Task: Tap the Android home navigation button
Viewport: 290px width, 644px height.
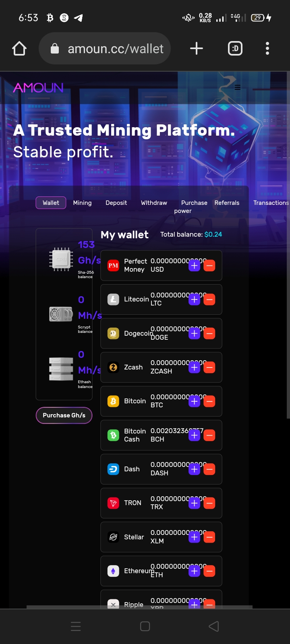Action: [145, 626]
